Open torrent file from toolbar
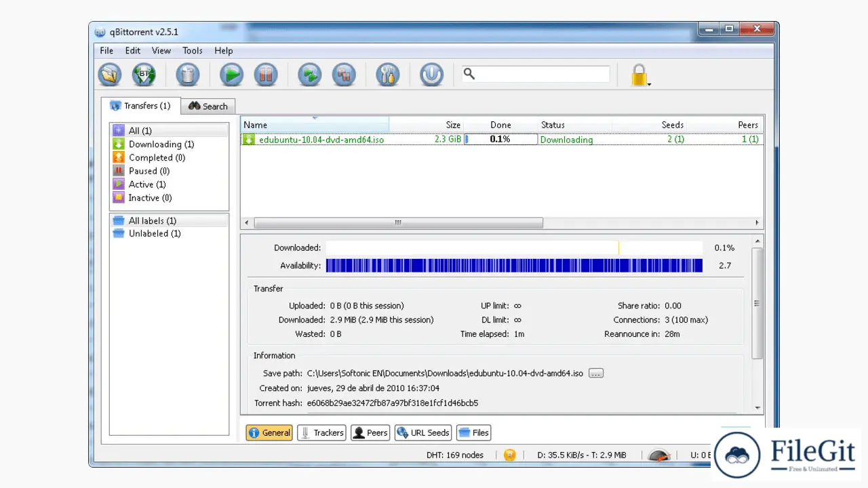Image resolution: width=868 pixels, height=488 pixels. tap(110, 75)
